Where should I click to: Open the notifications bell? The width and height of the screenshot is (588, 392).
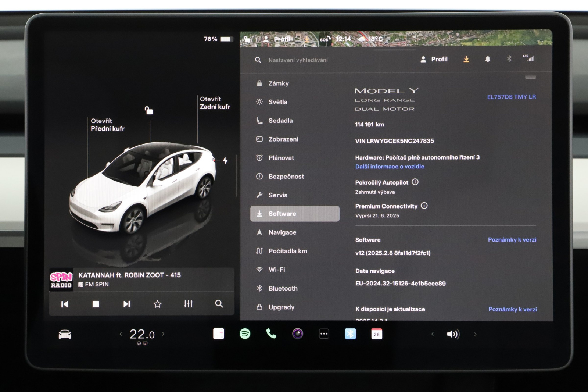[488, 59]
